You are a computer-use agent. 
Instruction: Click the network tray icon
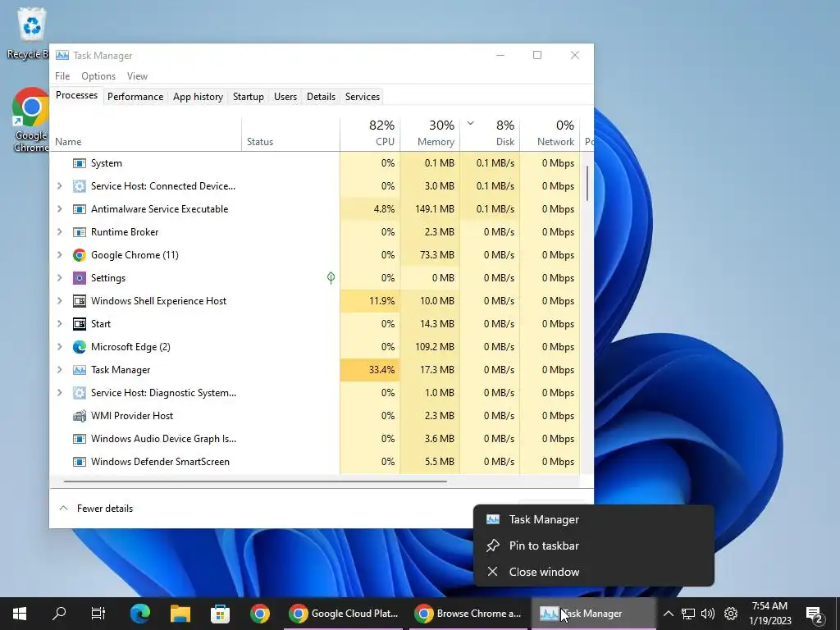pyautogui.click(x=688, y=614)
